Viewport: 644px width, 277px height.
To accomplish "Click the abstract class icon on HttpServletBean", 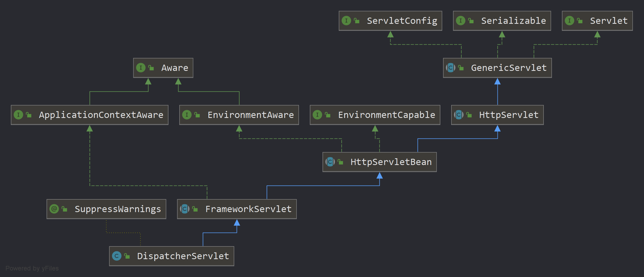I will (330, 162).
